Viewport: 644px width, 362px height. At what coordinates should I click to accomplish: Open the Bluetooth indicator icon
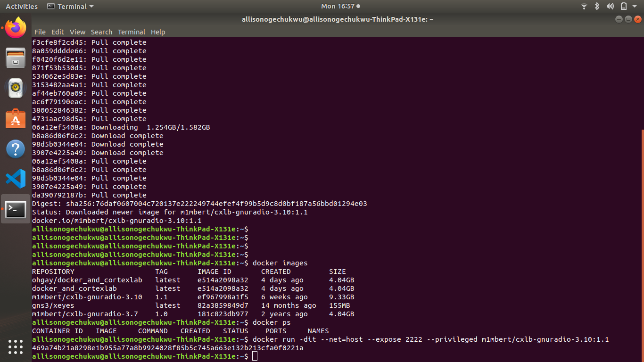click(x=597, y=7)
